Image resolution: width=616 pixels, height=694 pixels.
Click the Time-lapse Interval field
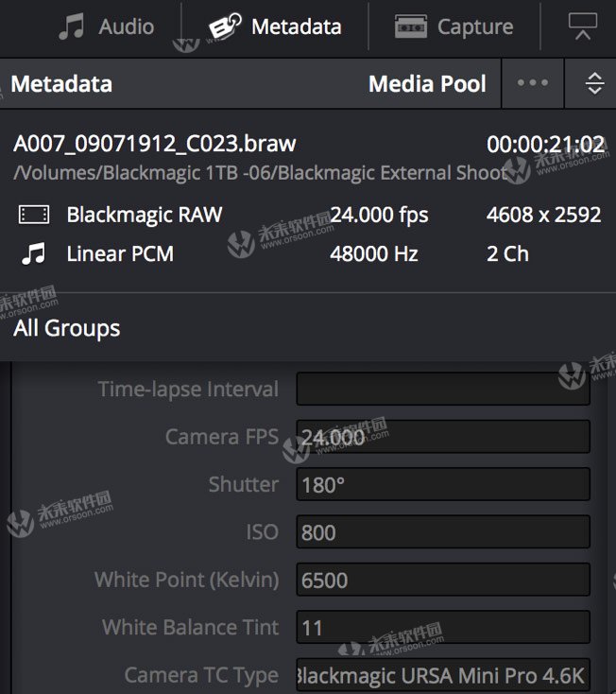point(443,389)
